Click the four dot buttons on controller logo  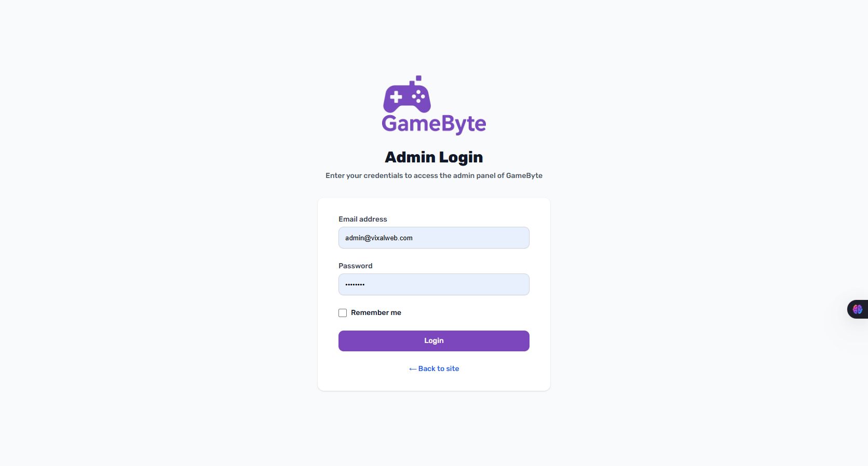click(418, 96)
